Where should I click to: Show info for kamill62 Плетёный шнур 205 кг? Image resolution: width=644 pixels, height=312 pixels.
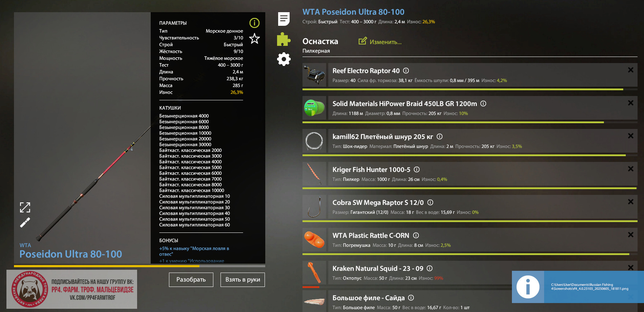[x=440, y=136]
